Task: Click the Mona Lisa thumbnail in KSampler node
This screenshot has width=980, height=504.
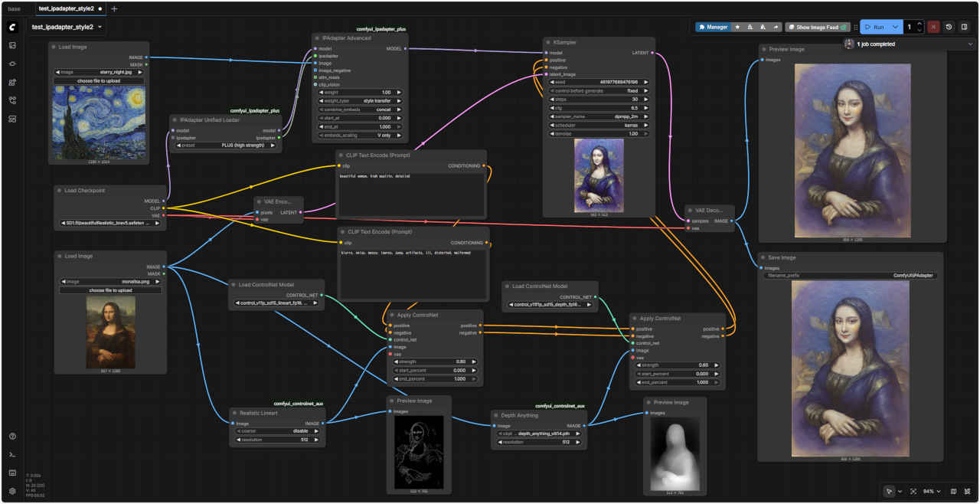Action: click(x=599, y=175)
